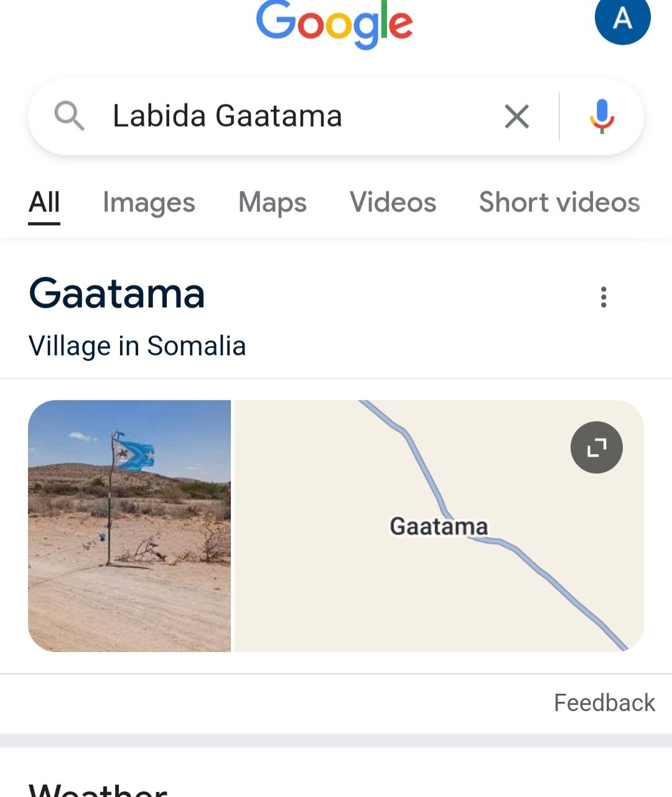
Task: Switch to the Maps tab
Action: point(273,203)
